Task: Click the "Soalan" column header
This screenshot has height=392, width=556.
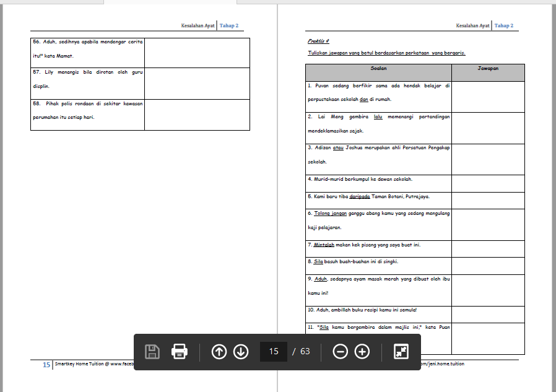Action: (378, 69)
